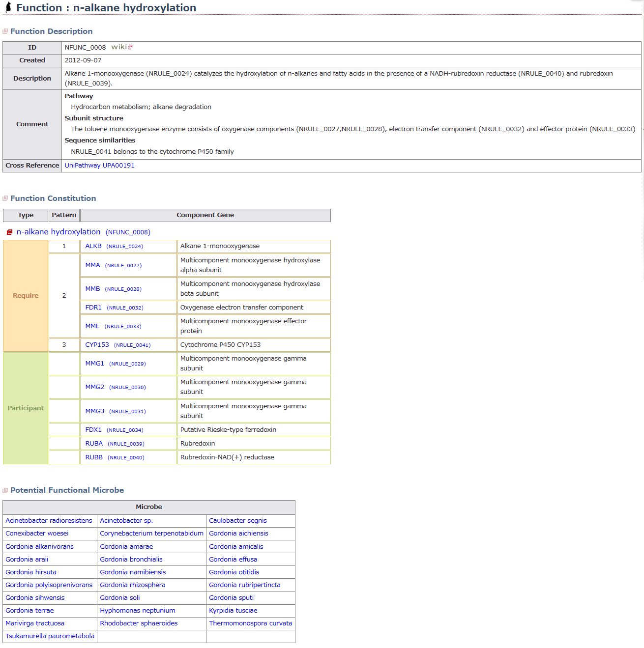
Task: Open the Acinetobacter radioresistens microbe page
Action: pos(49,521)
